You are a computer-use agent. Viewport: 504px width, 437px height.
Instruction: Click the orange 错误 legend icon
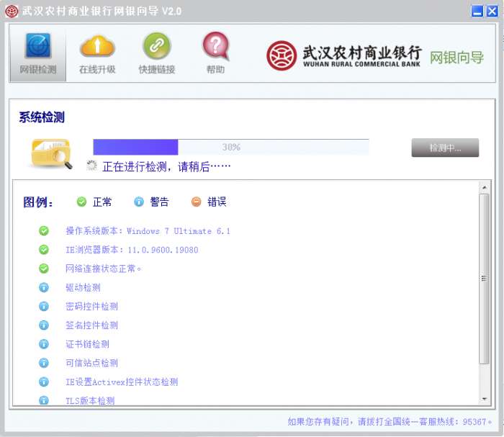[196, 202]
